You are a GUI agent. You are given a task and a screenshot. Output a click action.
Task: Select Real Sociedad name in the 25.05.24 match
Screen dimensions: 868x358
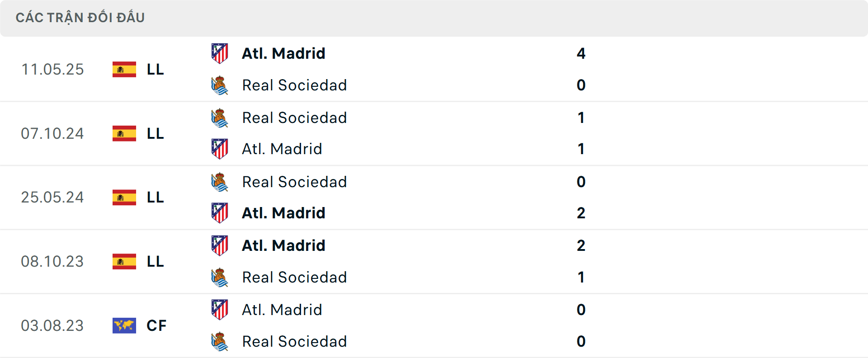[294, 182]
